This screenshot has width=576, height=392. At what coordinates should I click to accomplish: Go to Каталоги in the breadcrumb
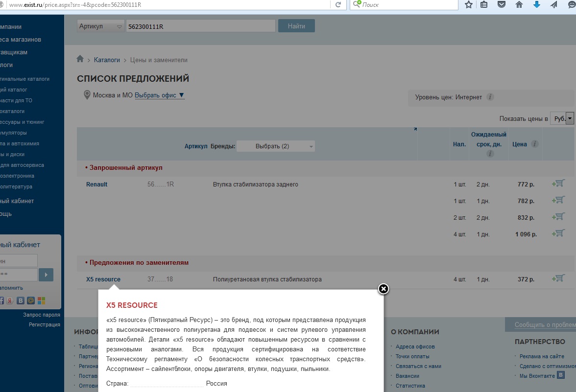coord(107,60)
